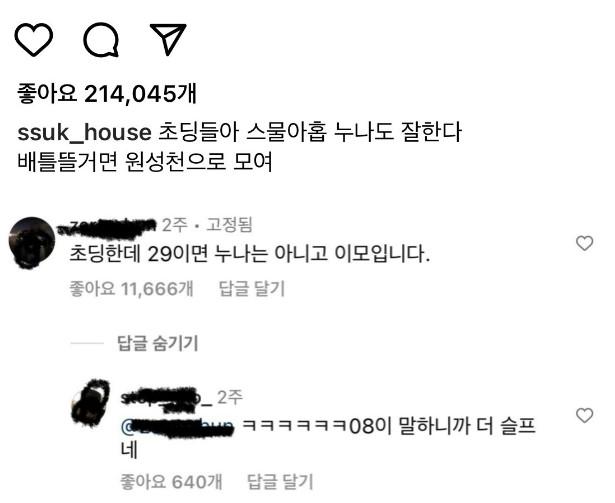
Task: Open the pinned commenter's profile picture
Action: coord(32,242)
